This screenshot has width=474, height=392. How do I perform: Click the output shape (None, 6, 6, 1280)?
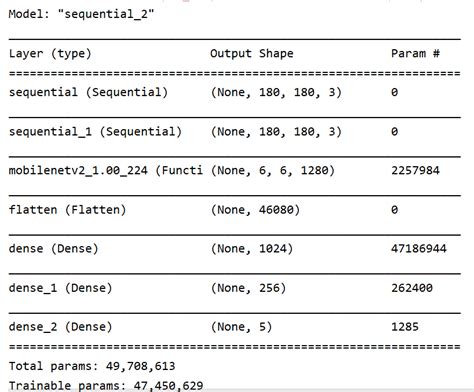(273, 171)
